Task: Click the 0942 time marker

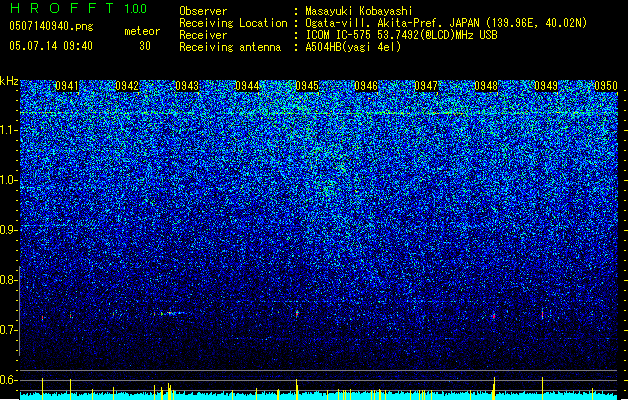Action: 127,86
